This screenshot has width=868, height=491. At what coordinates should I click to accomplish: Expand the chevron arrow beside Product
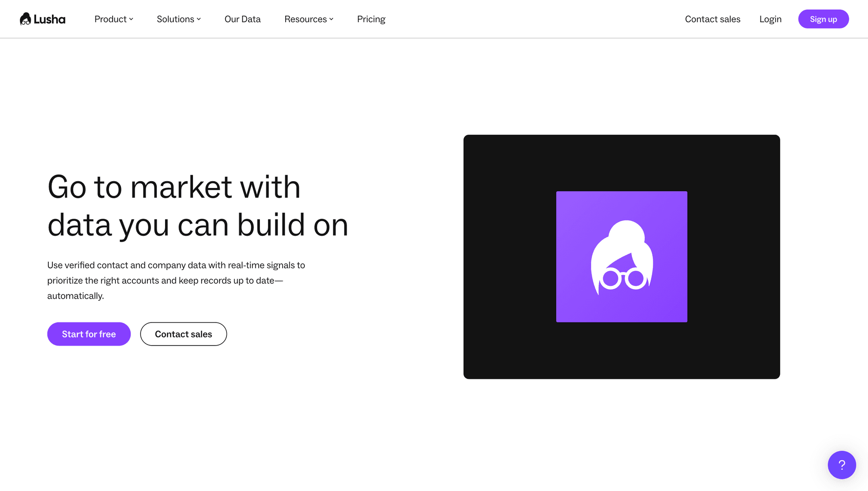[x=131, y=19]
